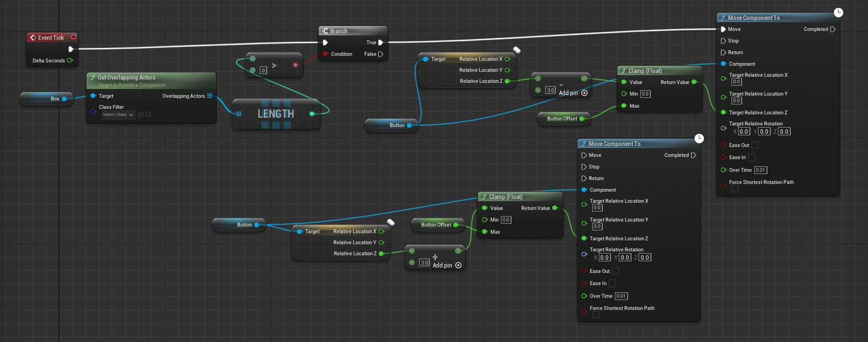Viewport: 868px width, 342px height.
Task: Toggle Ease Out on the upper Move Component To
Action: [755, 145]
